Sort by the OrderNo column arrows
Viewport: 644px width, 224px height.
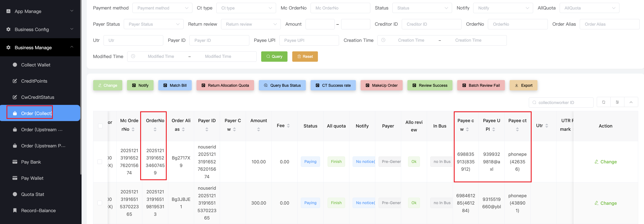click(x=155, y=129)
